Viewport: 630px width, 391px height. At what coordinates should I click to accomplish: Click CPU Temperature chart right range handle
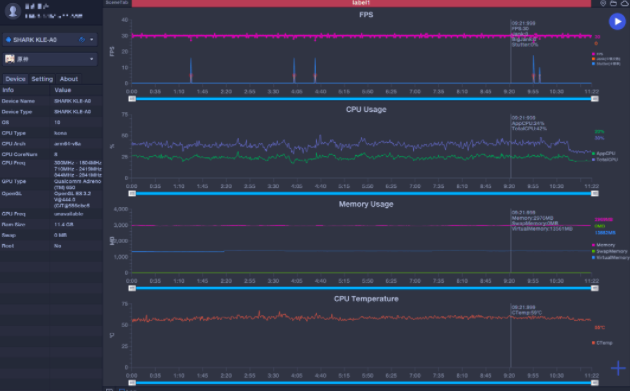[x=595, y=383]
